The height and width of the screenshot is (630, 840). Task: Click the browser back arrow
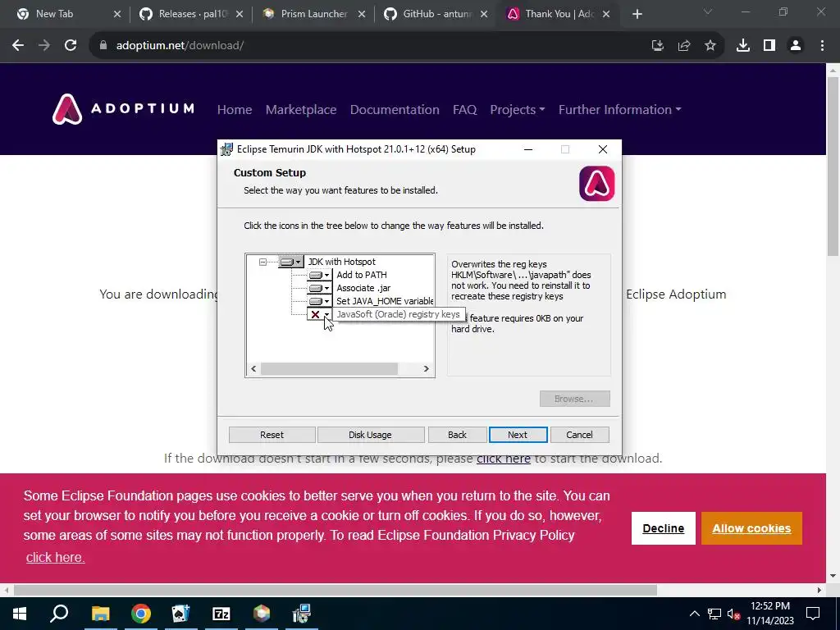tap(18, 46)
